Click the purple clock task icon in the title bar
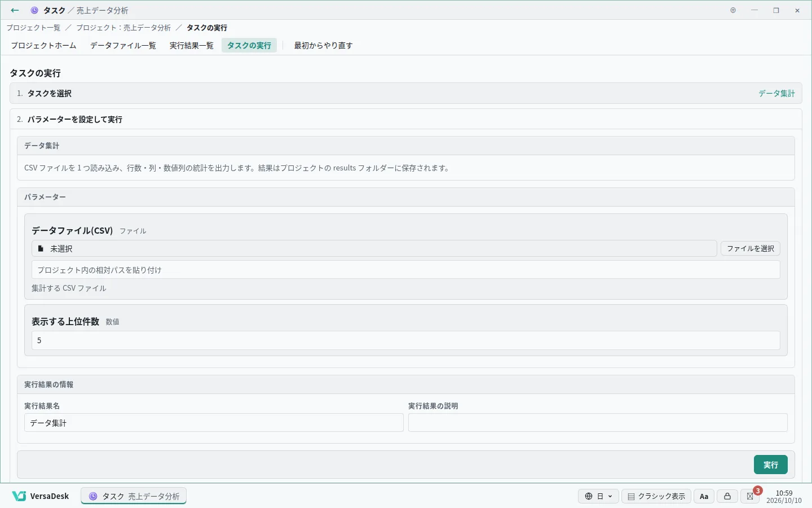This screenshot has width=812, height=508. [x=34, y=10]
